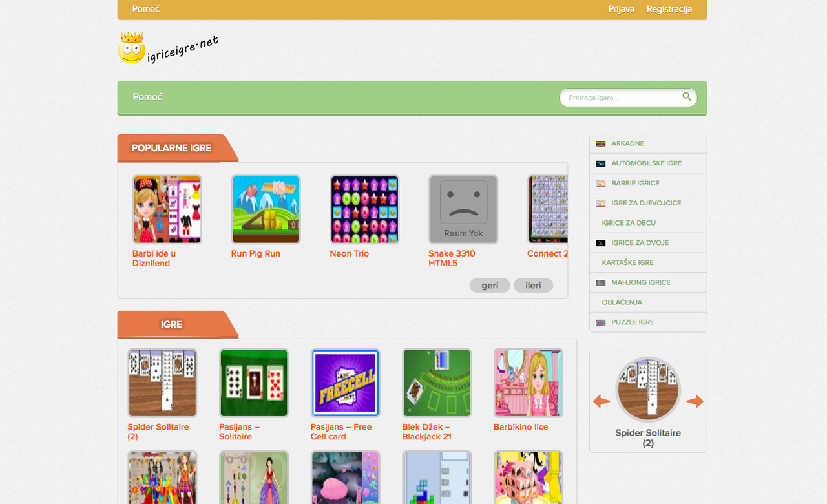This screenshot has width=827, height=504.
Task: Click the Barbie Igrice category icon
Action: [601, 184]
